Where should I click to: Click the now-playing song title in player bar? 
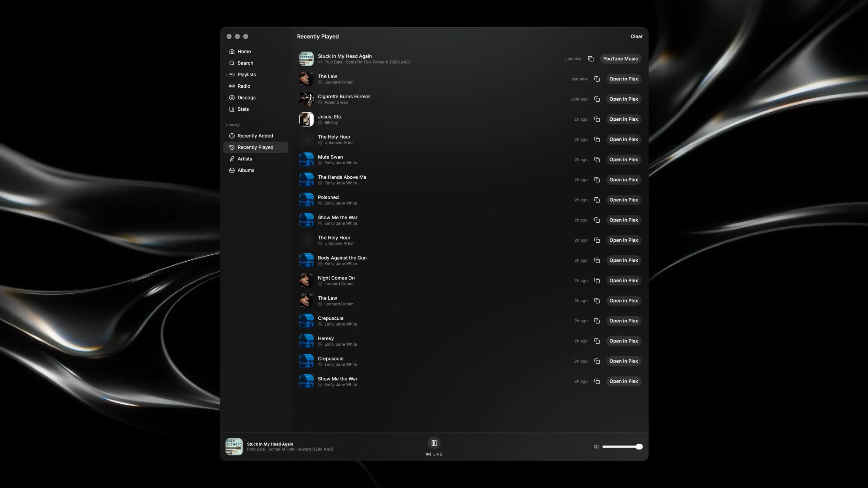click(x=270, y=444)
